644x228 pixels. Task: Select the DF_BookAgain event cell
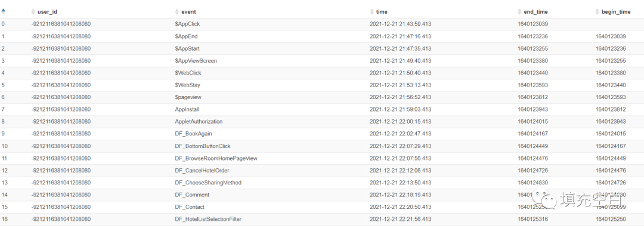(x=193, y=134)
